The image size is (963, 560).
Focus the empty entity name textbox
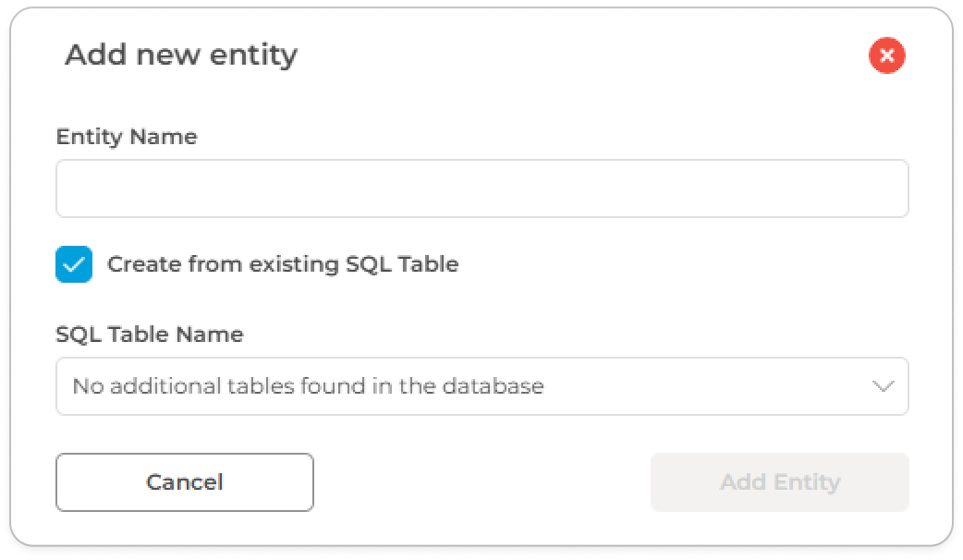pos(481,189)
